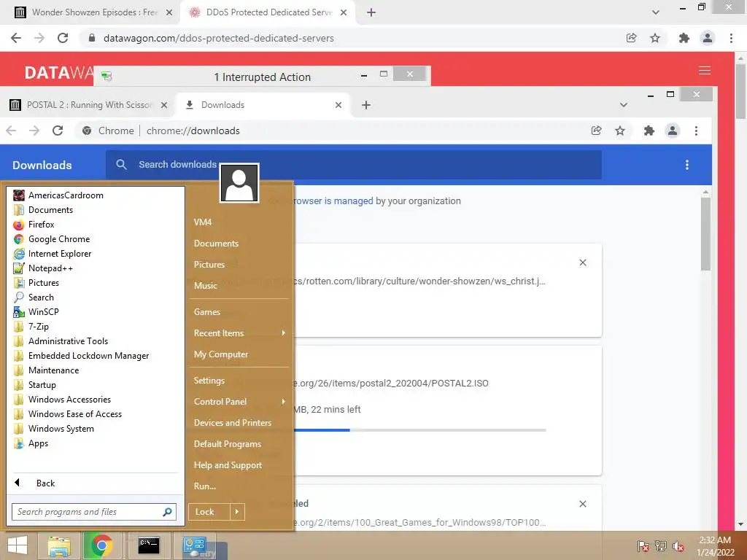This screenshot has height=560, width=747.
Task: Remove the TOP100 canceled download entry
Action: point(583,504)
